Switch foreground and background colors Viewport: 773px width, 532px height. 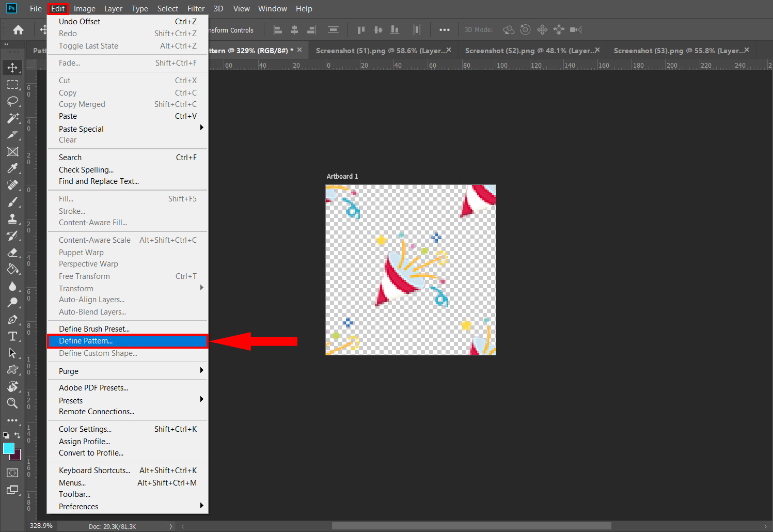pyautogui.click(x=18, y=435)
